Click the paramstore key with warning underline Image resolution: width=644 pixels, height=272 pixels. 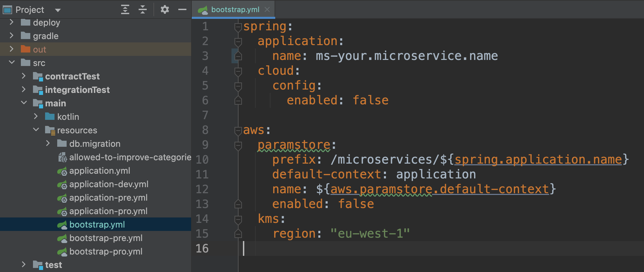[294, 145]
